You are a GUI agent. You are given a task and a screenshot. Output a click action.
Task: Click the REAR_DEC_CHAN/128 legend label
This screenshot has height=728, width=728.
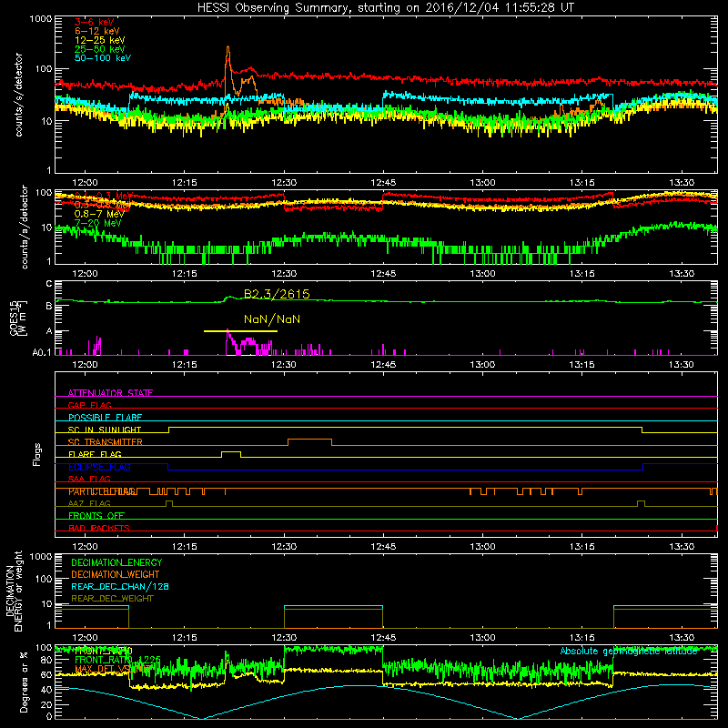[x=120, y=587]
